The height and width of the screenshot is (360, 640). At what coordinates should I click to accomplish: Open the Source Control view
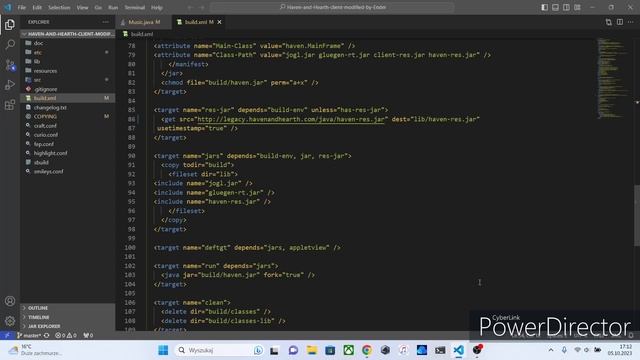pyautogui.click(x=10, y=64)
